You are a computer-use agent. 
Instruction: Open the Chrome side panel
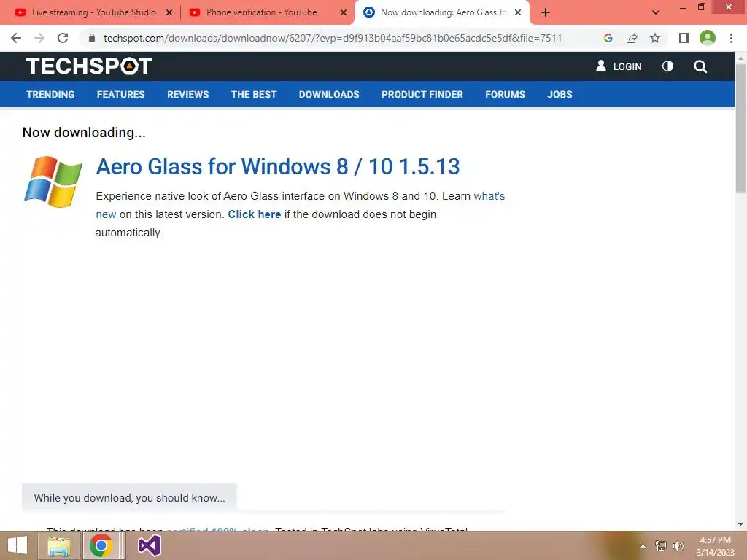pos(684,38)
